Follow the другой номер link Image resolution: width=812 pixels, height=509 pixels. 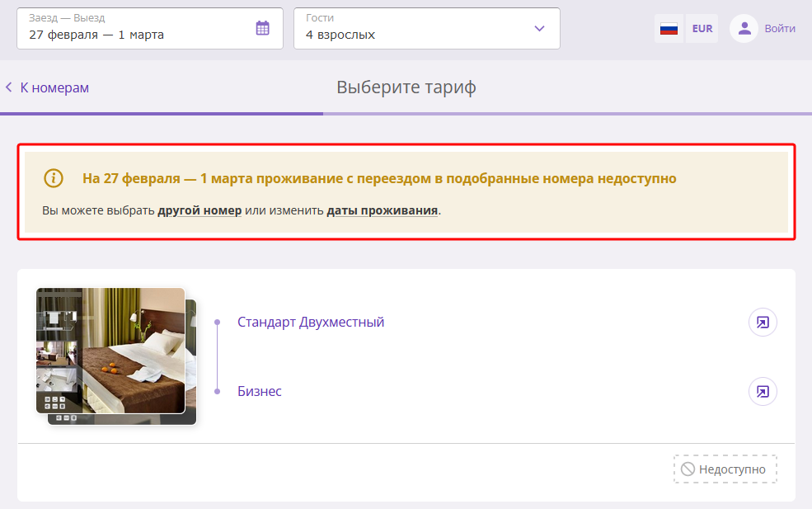[x=199, y=210]
